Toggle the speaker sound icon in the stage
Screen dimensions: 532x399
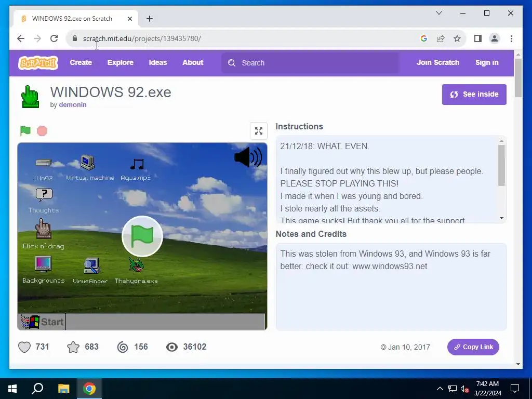248,157
